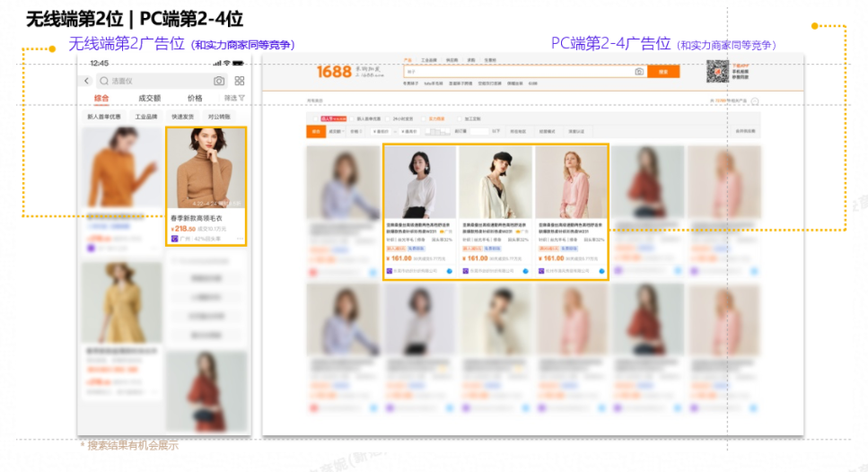This screenshot has height=472, width=868.
Task: Tick the checkbox beside the red badge filter
Action: tap(316, 119)
